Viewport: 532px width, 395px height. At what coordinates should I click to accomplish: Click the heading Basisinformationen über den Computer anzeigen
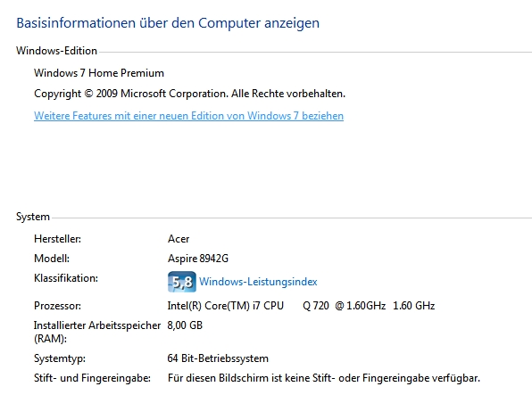(x=168, y=23)
